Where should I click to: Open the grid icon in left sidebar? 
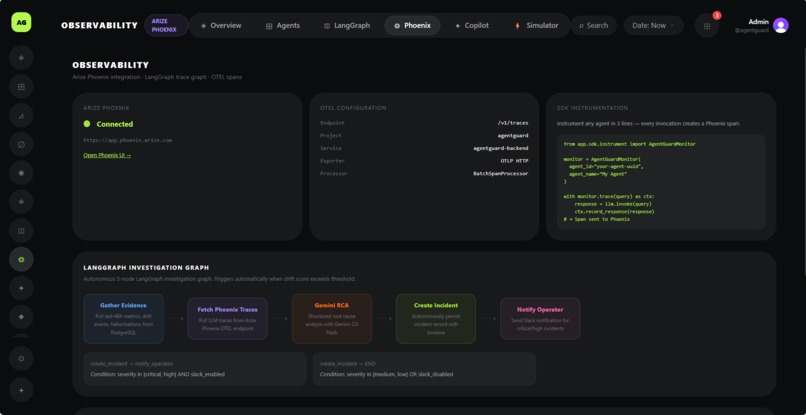click(21, 87)
